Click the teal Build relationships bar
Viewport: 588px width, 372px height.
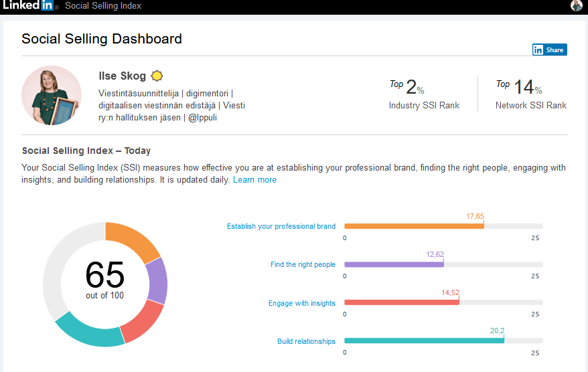[x=423, y=341]
